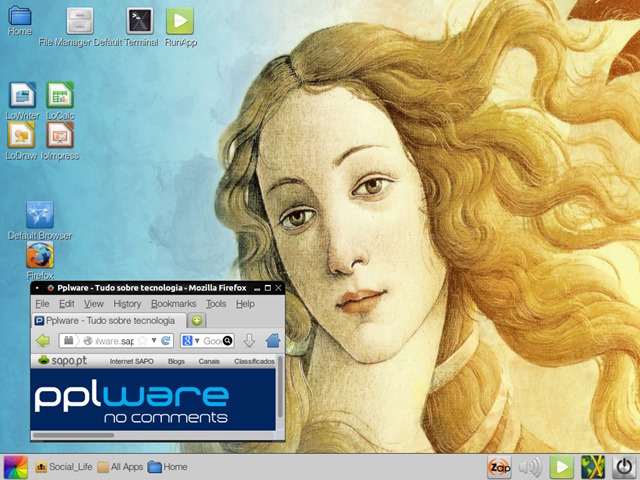Go back with Firefox green arrow

42,340
